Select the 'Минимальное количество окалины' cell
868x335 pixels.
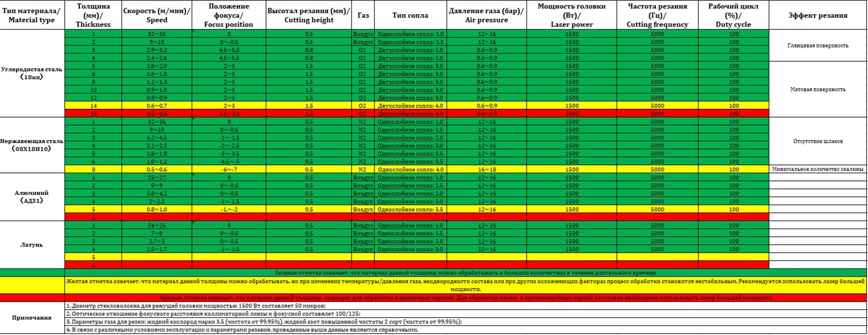click(818, 169)
